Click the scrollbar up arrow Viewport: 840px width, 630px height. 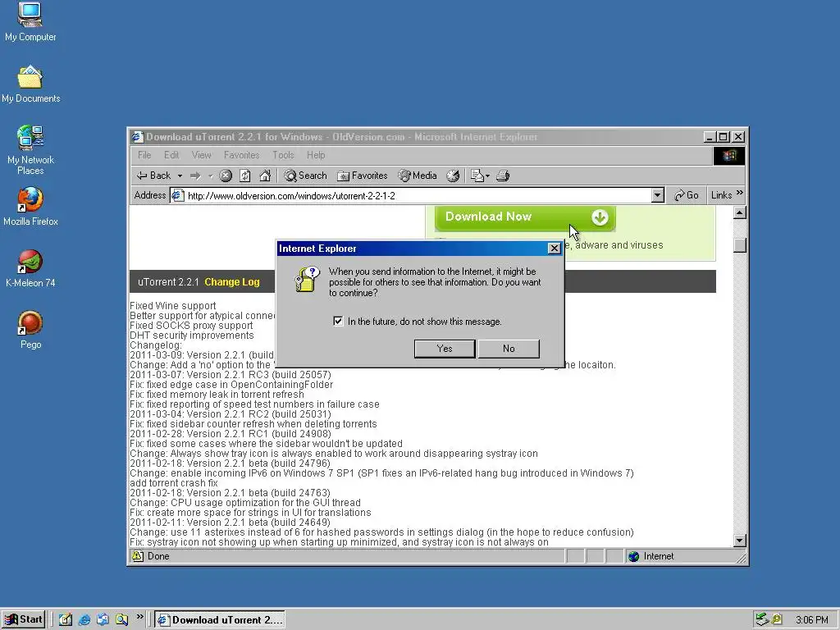tap(740, 212)
